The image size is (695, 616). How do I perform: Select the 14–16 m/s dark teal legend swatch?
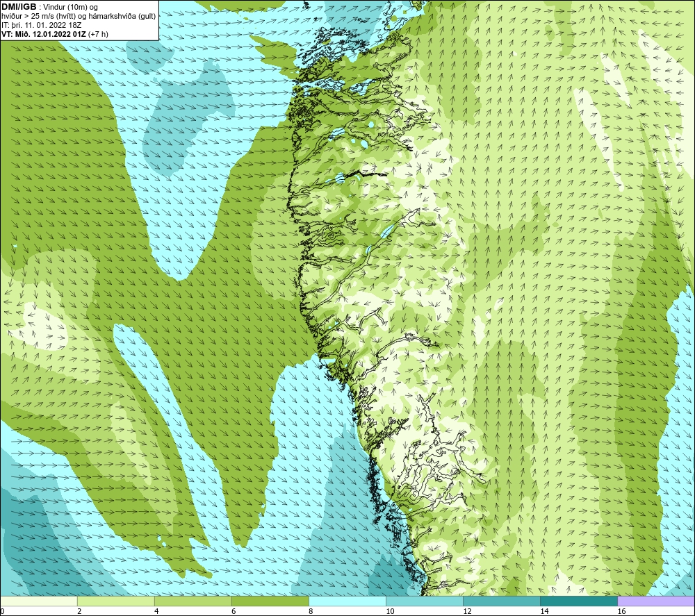tap(579, 601)
